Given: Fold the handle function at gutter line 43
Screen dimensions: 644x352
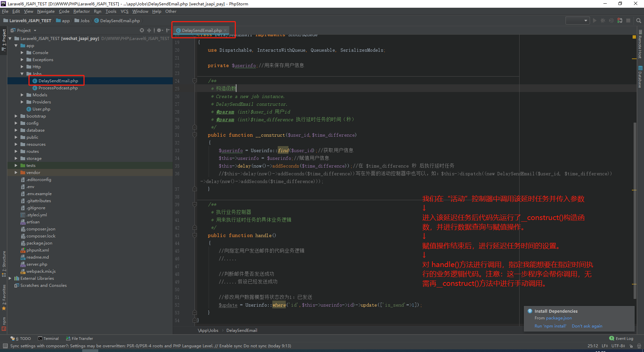Looking at the screenshot, I should click(195, 235).
